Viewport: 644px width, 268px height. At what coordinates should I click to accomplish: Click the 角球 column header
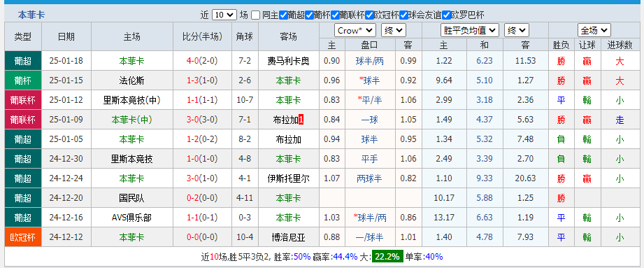click(245, 36)
